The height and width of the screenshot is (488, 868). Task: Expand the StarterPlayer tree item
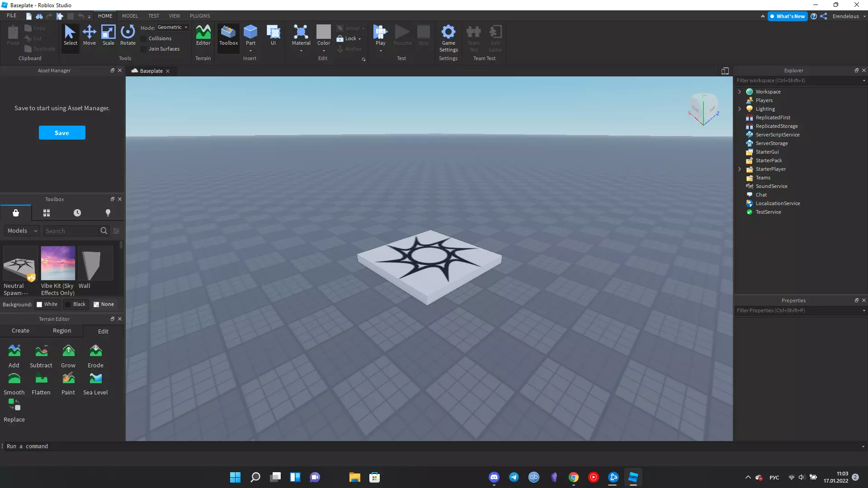pyautogui.click(x=739, y=169)
